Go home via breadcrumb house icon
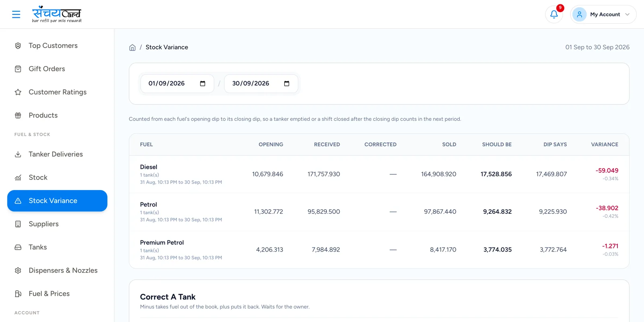The image size is (644, 322). 132,47
